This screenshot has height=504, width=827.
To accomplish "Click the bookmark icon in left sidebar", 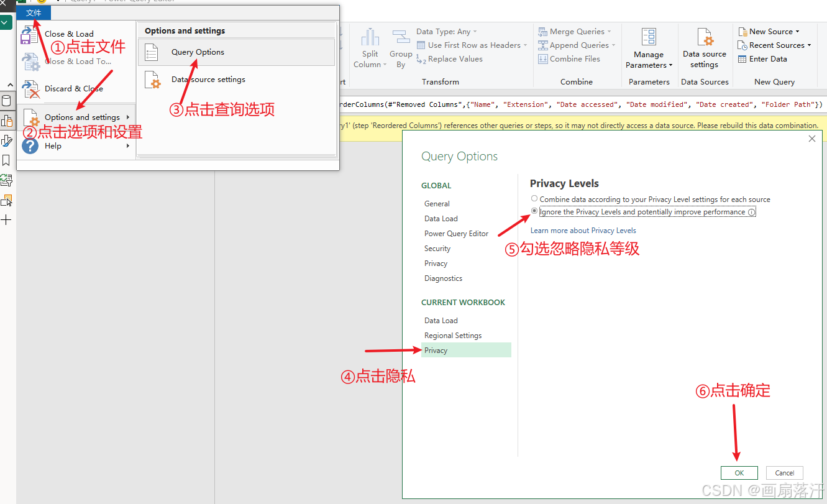I will [x=6, y=160].
